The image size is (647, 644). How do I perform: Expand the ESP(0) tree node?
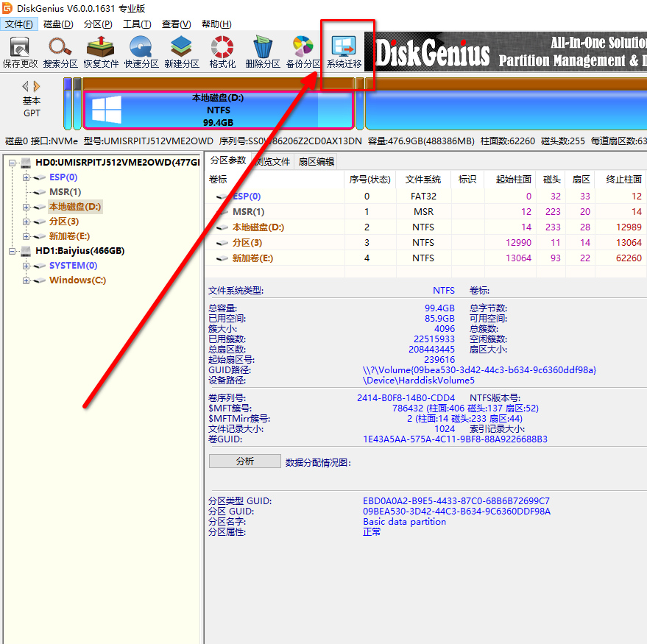point(26,178)
